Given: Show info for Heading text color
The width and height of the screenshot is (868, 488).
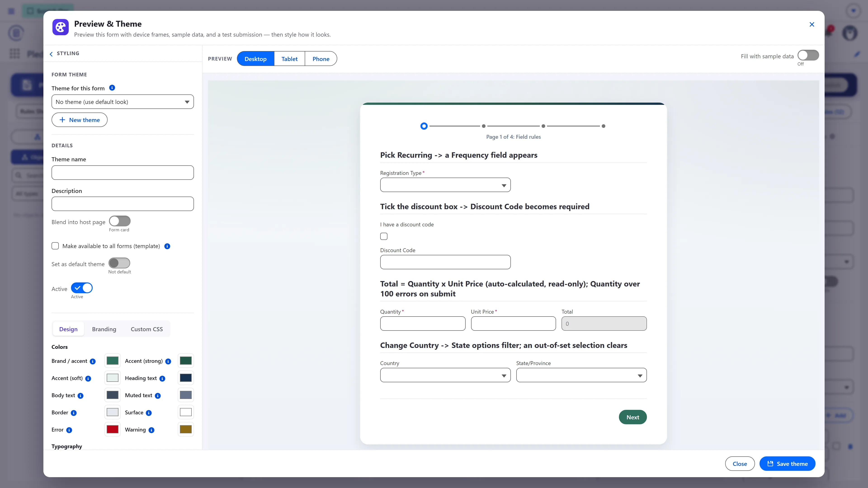Looking at the screenshot, I should (x=163, y=379).
